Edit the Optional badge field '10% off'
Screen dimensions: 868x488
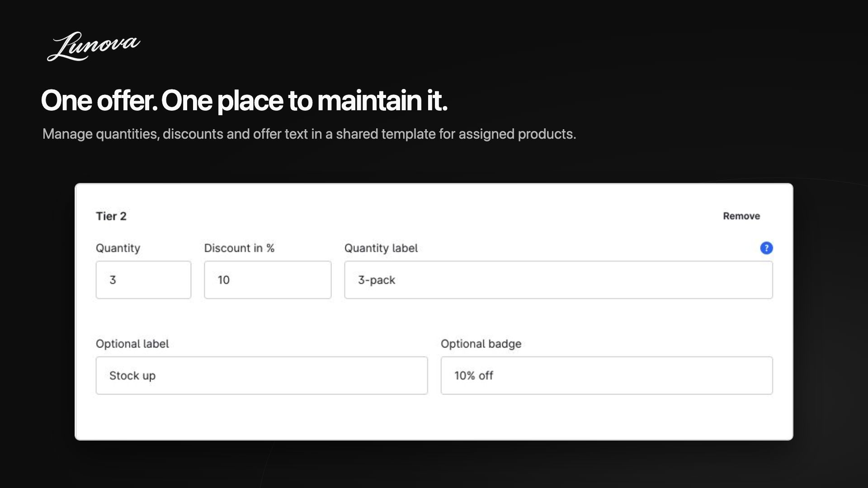(607, 375)
